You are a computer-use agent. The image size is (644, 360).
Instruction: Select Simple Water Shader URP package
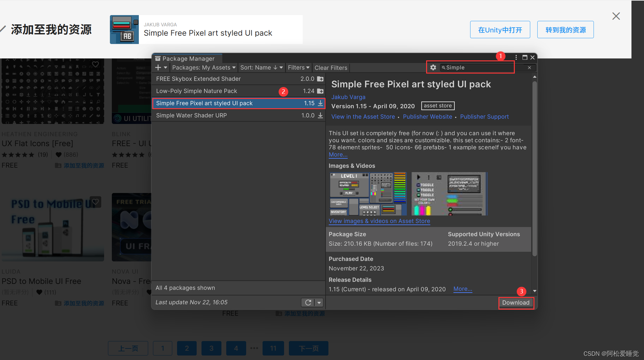[x=238, y=116]
